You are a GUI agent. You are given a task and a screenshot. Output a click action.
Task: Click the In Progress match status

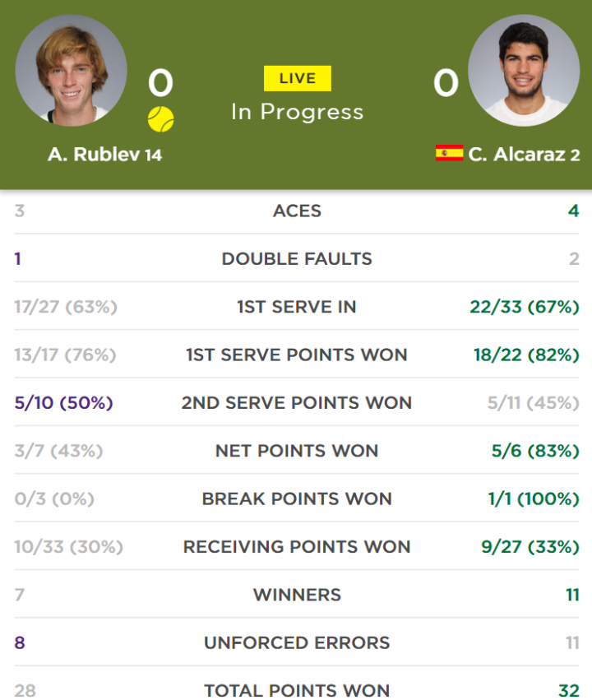click(298, 112)
